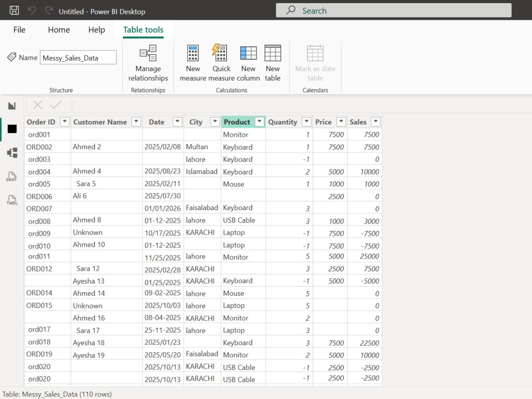Select the Price column header
Screen dimensions: 532x399
(x=323, y=122)
